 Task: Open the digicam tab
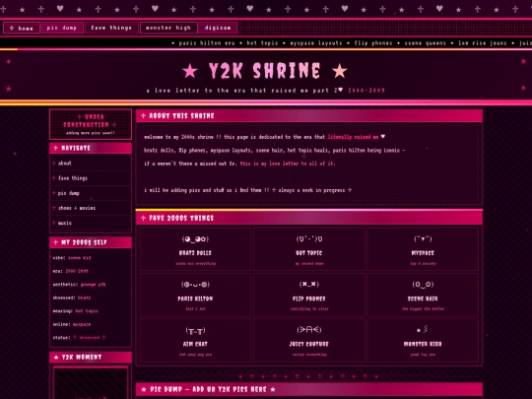coord(218,28)
